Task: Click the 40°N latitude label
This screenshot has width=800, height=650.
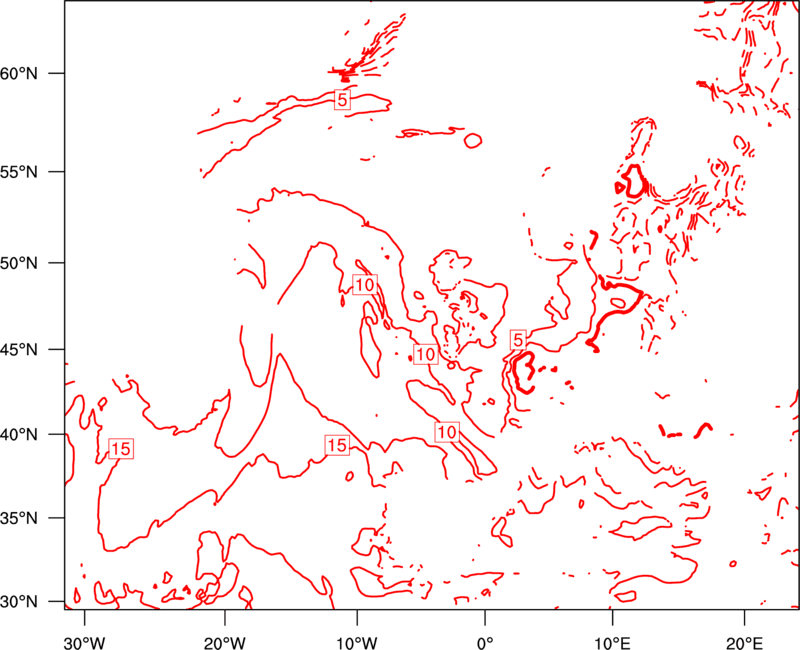Action: (x=19, y=435)
